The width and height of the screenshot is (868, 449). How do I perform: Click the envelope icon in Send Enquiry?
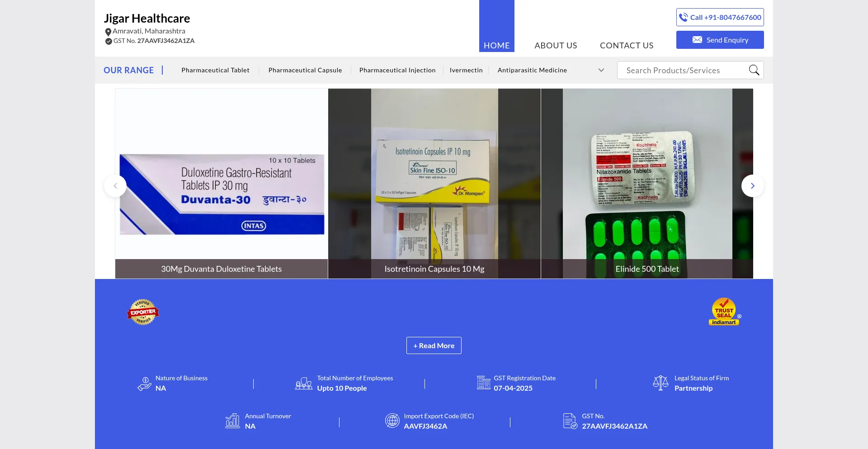pos(697,40)
